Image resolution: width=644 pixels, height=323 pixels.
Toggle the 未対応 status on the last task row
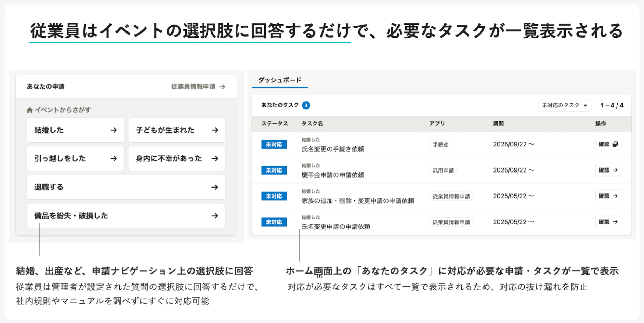(x=274, y=222)
